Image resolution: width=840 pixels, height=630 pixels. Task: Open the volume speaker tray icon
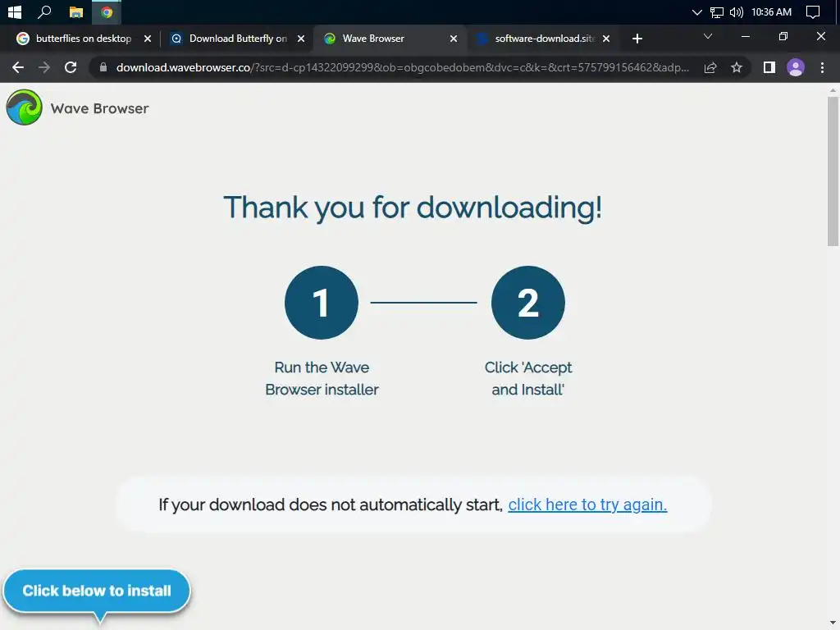click(736, 11)
